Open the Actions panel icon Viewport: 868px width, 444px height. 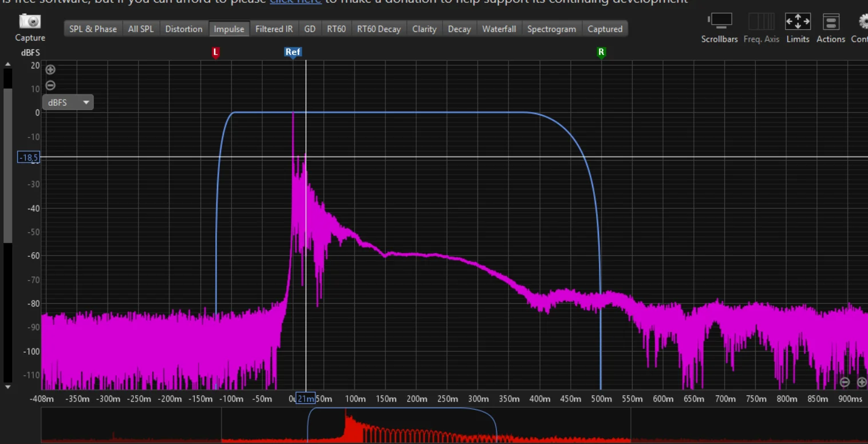(830, 22)
